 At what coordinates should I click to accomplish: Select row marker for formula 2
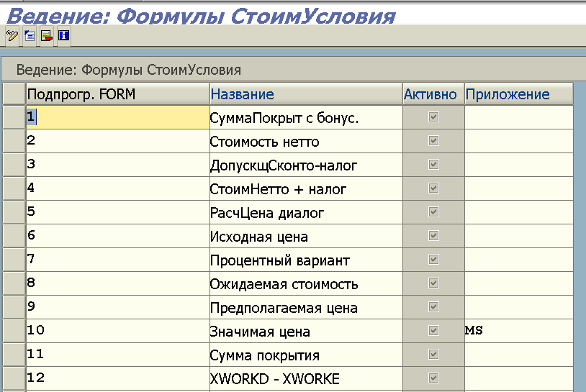[14, 141]
